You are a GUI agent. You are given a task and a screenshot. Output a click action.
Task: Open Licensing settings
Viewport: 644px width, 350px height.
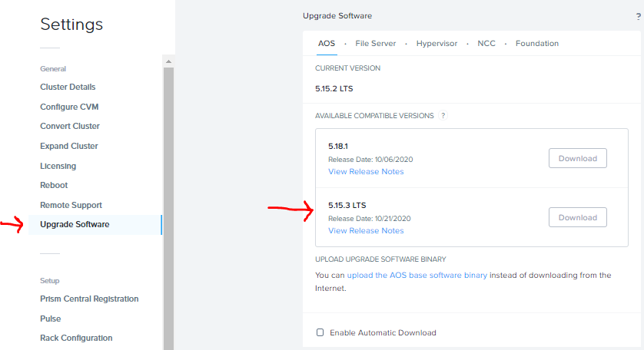click(x=58, y=166)
